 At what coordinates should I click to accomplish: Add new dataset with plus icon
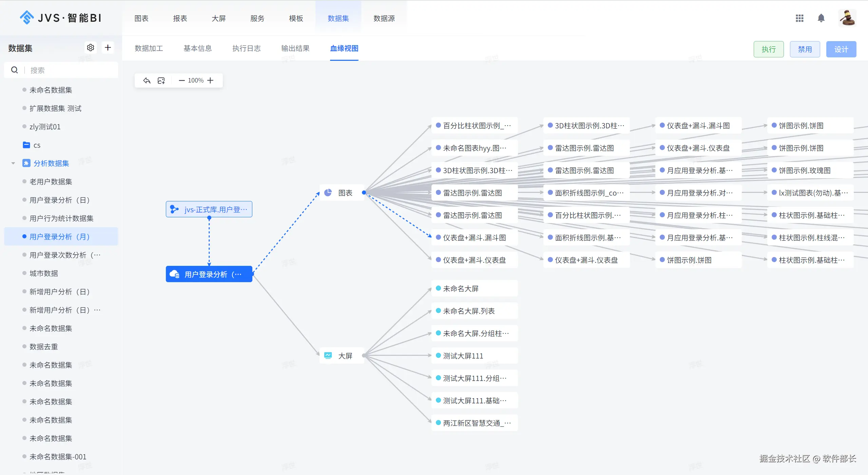tap(108, 48)
